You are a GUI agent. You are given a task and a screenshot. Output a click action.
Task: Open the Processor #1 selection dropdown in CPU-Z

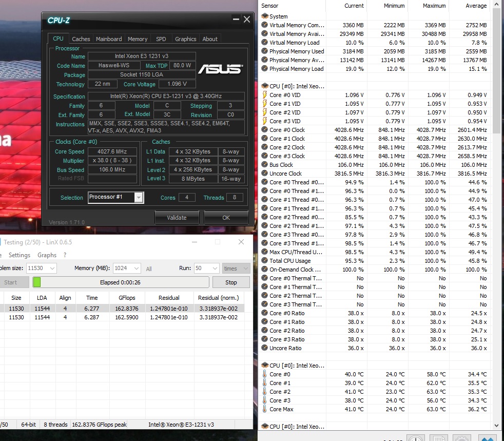tap(139, 197)
